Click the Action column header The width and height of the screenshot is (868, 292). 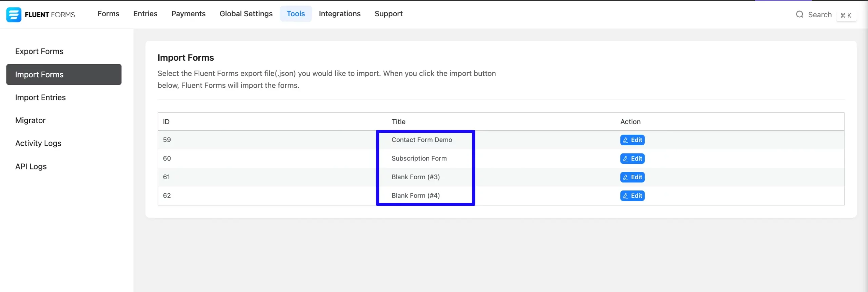[630, 122]
